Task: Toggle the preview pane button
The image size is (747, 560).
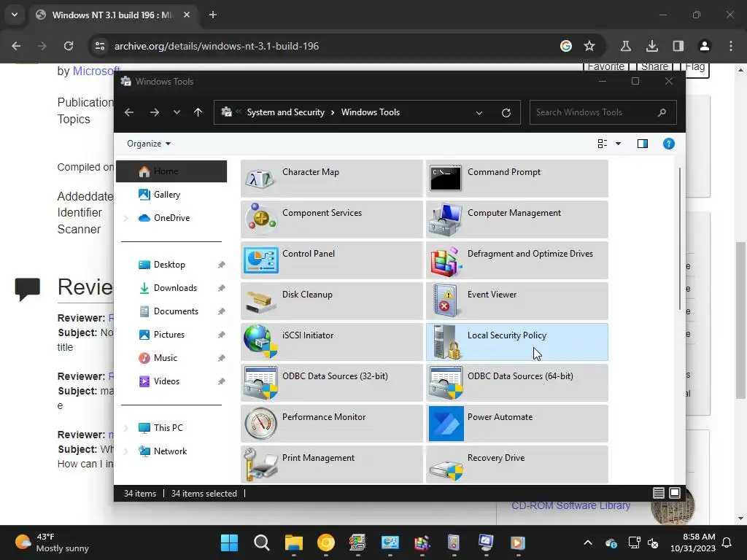Action: click(642, 144)
